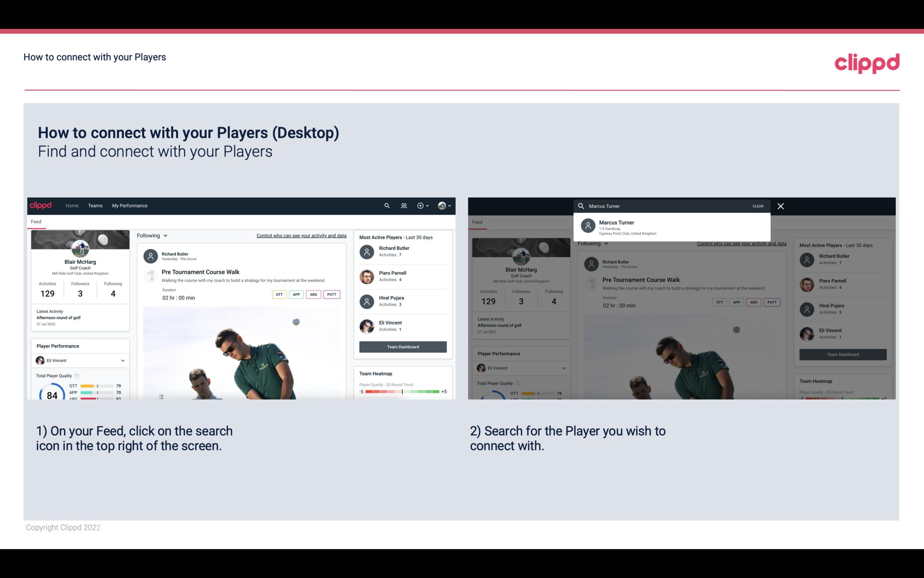Click the Clippd search icon
Screen dimensions: 924x578
tap(386, 205)
